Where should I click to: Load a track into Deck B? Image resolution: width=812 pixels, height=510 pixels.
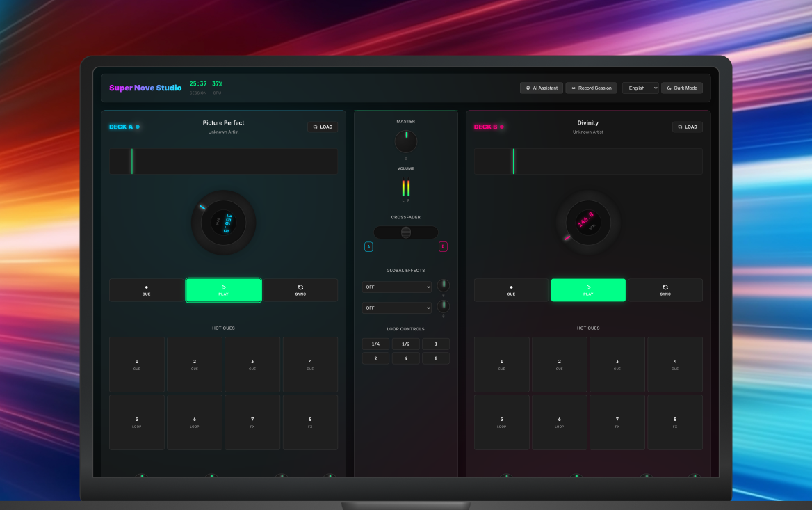(x=687, y=127)
